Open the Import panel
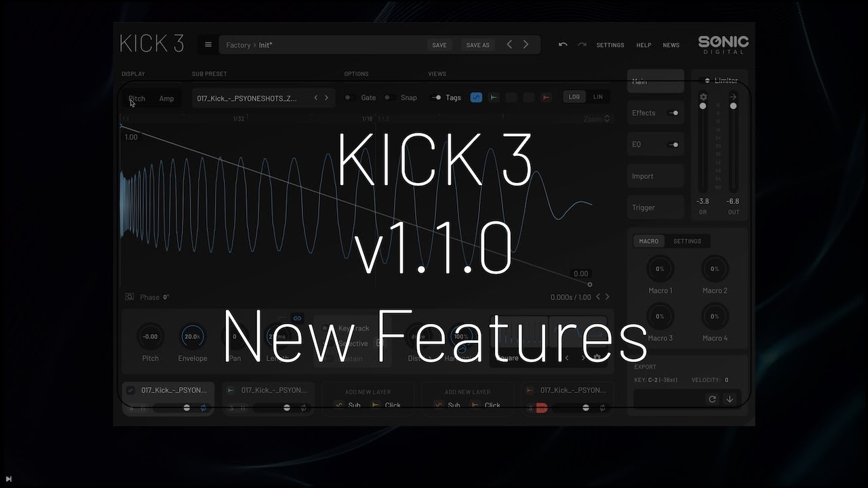The width and height of the screenshot is (868, 488). (655, 176)
